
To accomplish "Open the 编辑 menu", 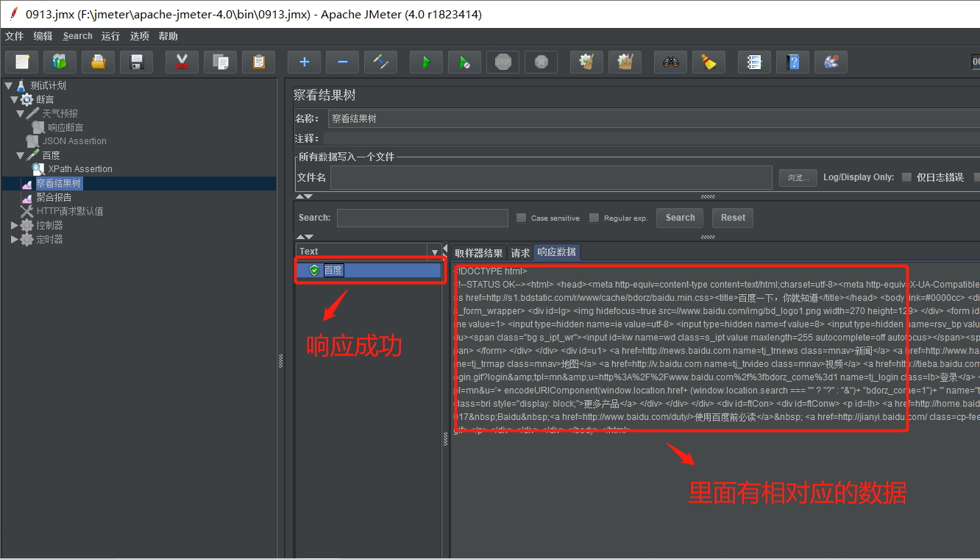I will (43, 36).
